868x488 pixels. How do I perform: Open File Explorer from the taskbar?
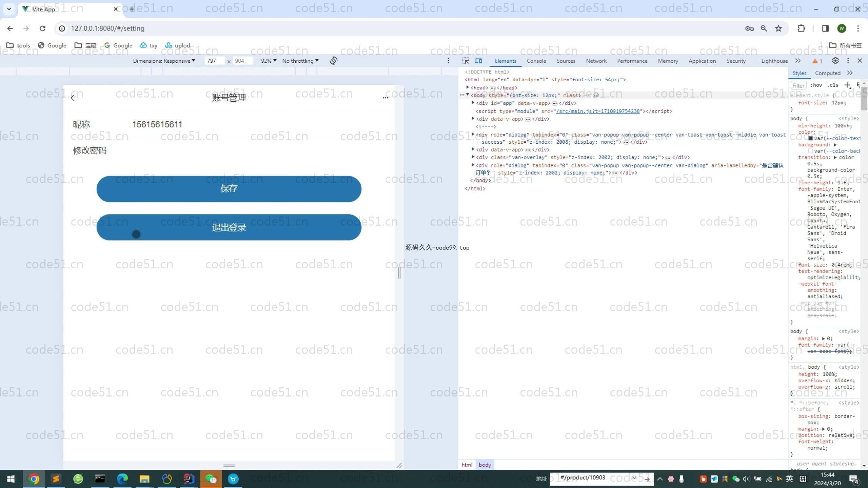(x=144, y=479)
